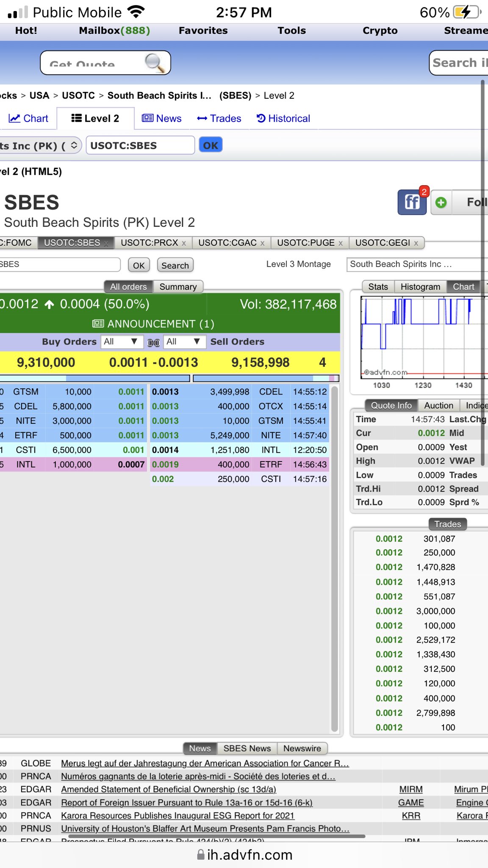Viewport: 488px width, 868px height.
Task: Select the Chart panel tab above mini chart
Action: (x=463, y=287)
